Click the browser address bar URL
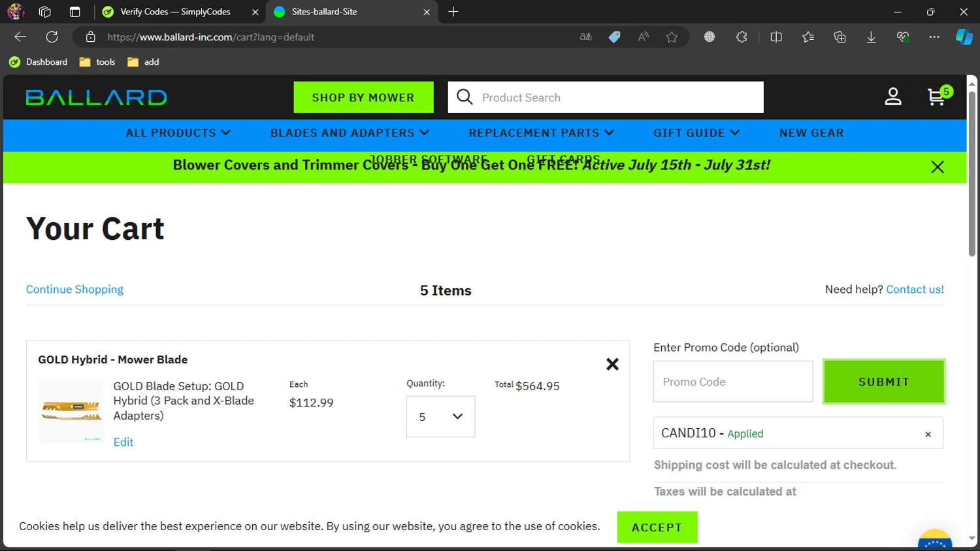This screenshot has height=551, width=980. (210, 37)
